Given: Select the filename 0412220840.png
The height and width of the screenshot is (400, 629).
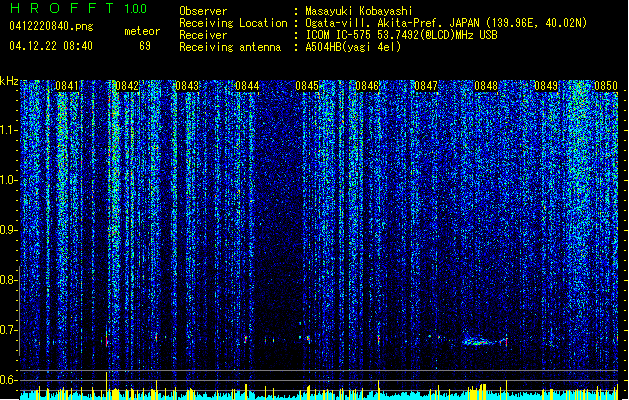Looking at the screenshot, I should (51, 27).
